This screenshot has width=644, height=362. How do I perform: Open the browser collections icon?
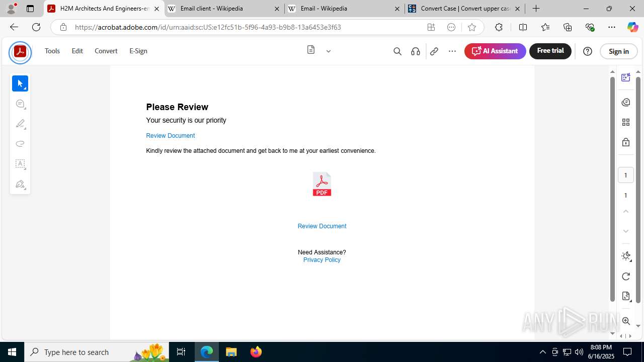coord(568,27)
